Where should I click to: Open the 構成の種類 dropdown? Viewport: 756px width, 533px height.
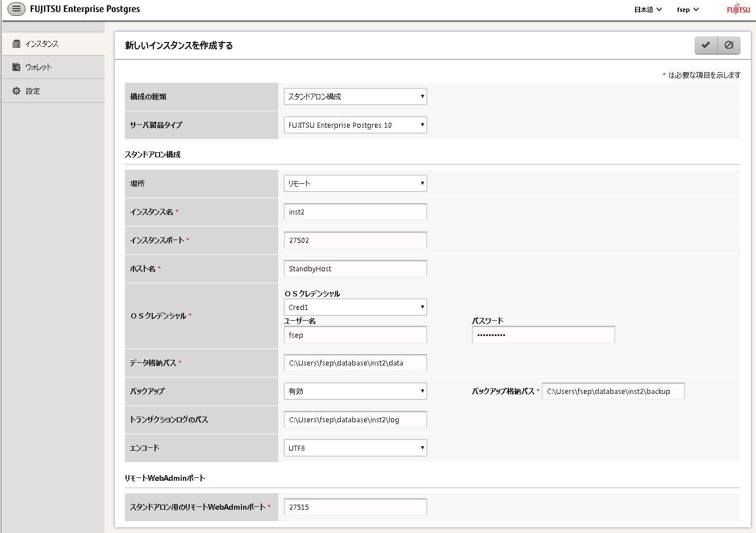[356, 96]
